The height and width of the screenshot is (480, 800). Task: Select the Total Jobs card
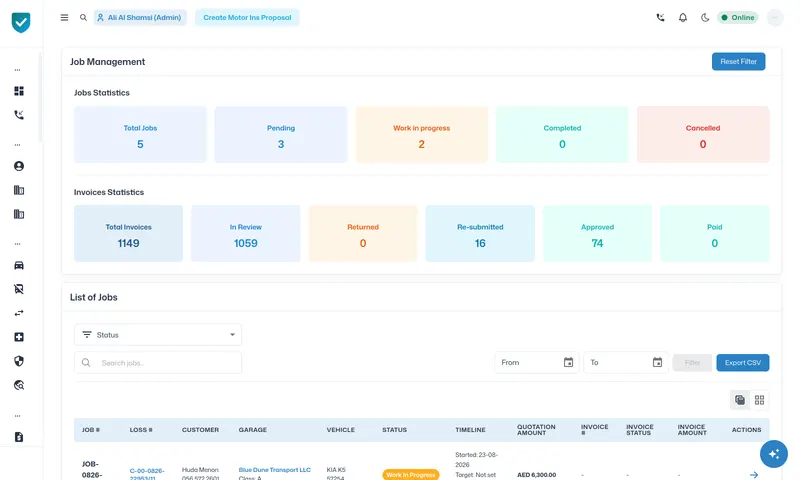click(140, 135)
